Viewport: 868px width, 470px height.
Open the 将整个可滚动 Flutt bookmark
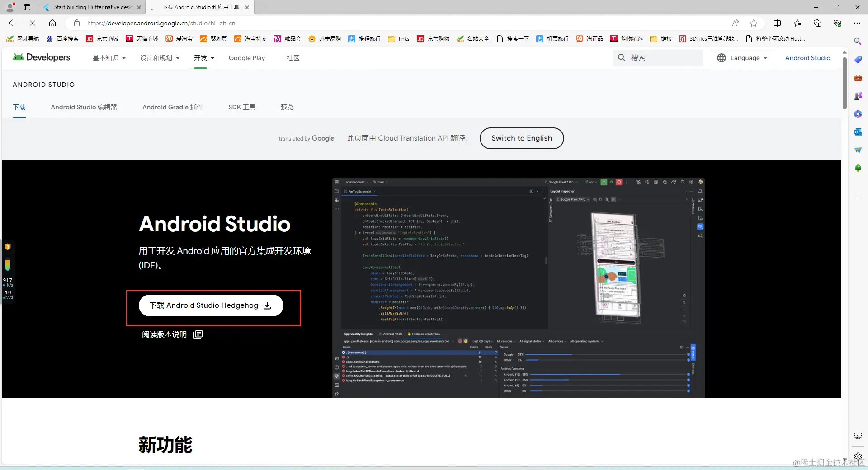[775, 39]
